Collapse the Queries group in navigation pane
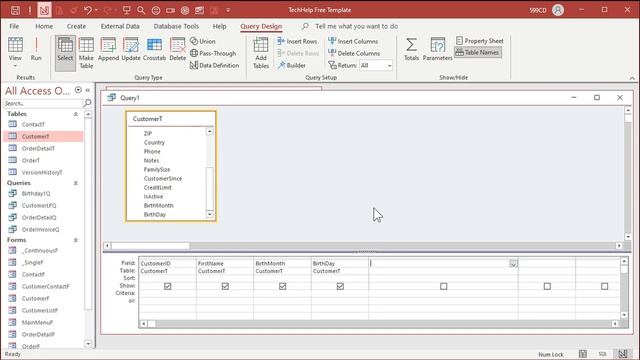The image size is (640, 360). pos(76,183)
